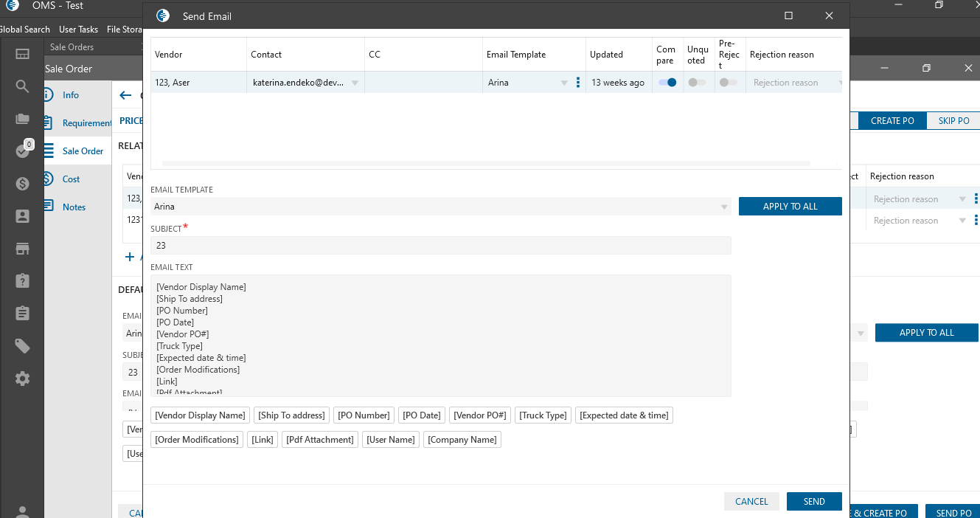Close the Send Email dialog

pyautogui.click(x=829, y=15)
